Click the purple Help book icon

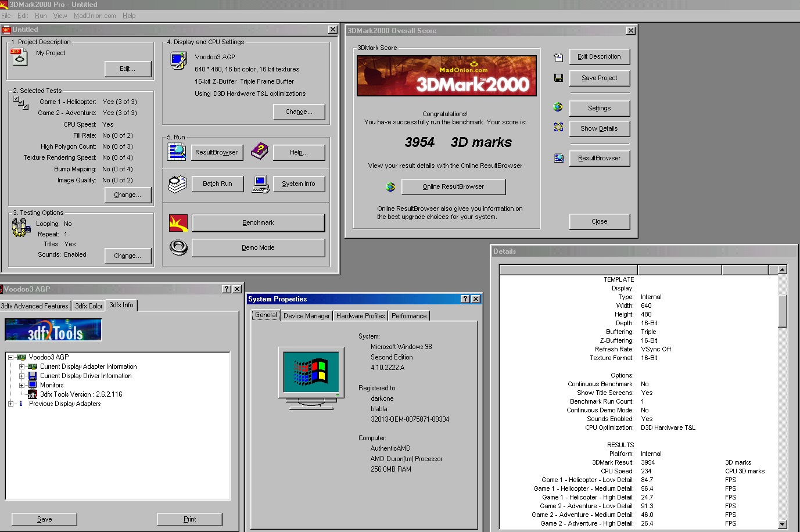[260, 151]
